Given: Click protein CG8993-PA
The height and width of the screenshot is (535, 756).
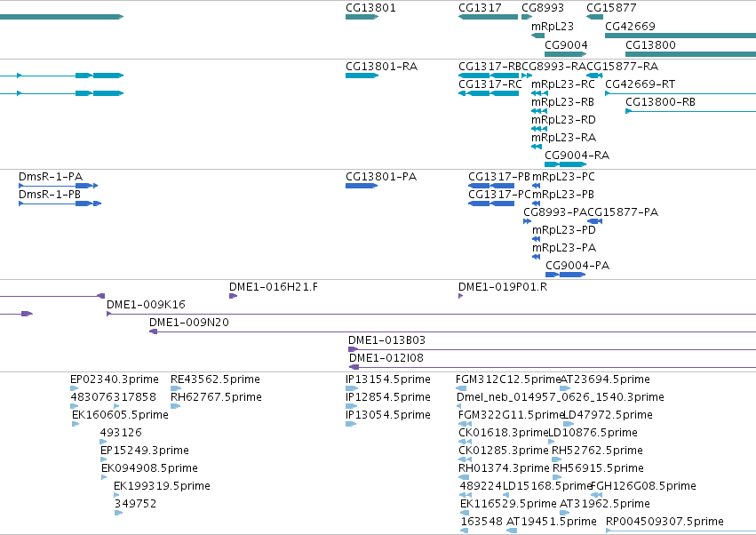Looking at the screenshot, I should tap(528, 221).
